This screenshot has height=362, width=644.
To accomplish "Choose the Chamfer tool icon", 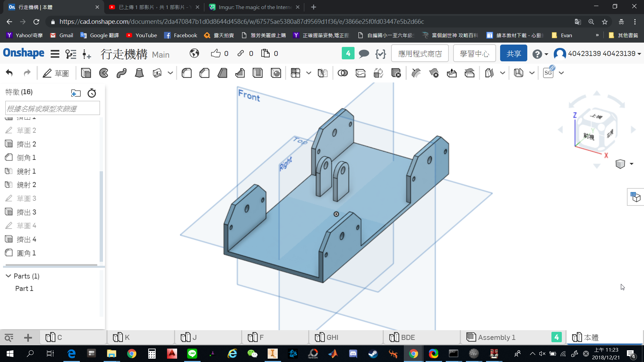I will point(204,73).
